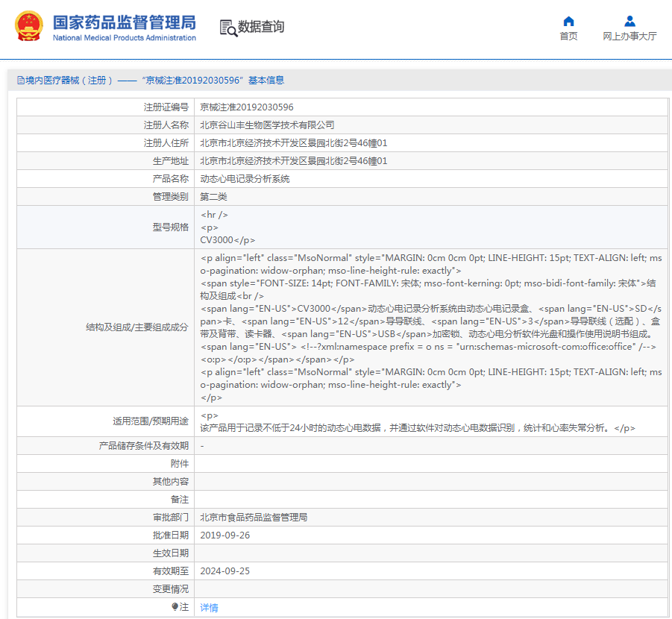672x619 pixels.
Task: Click the national emblem logo
Action: tap(29, 26)
